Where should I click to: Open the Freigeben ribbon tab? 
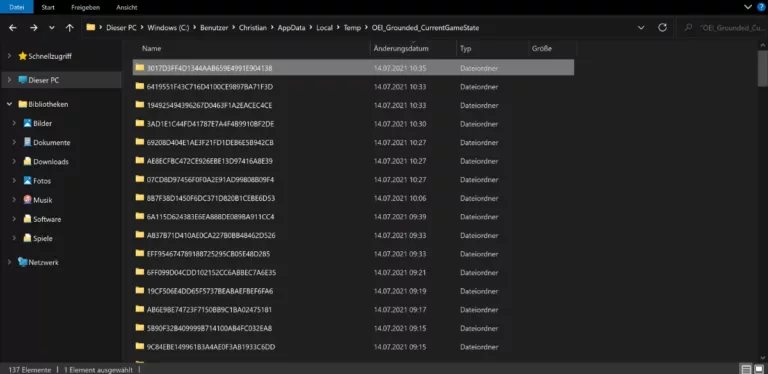tap(85, 7)
